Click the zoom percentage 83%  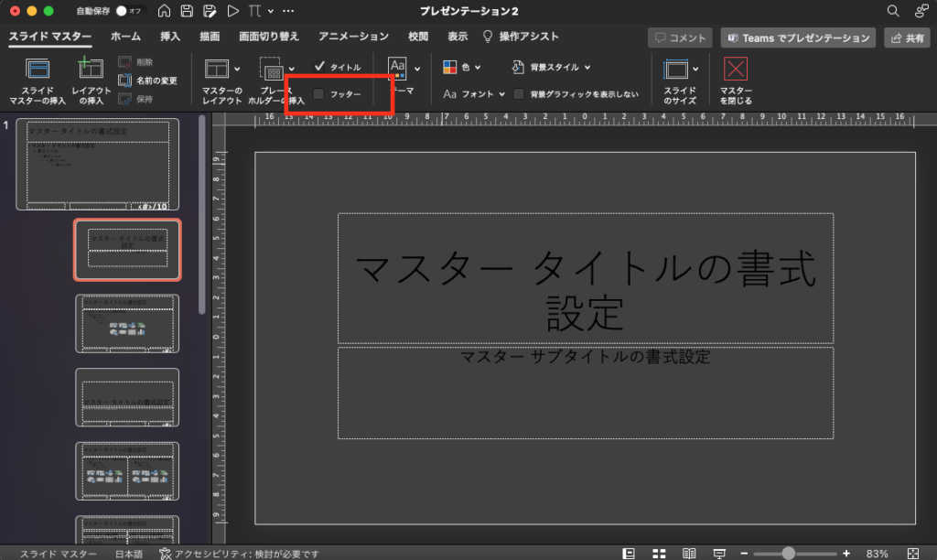(x=877, y=554)
